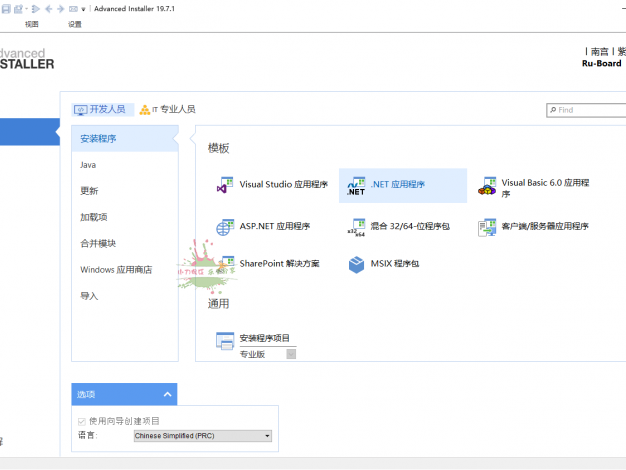626x470 pixels.
Task: Click the chevron-up icon on 选项
Action: [x=168, y=395]
